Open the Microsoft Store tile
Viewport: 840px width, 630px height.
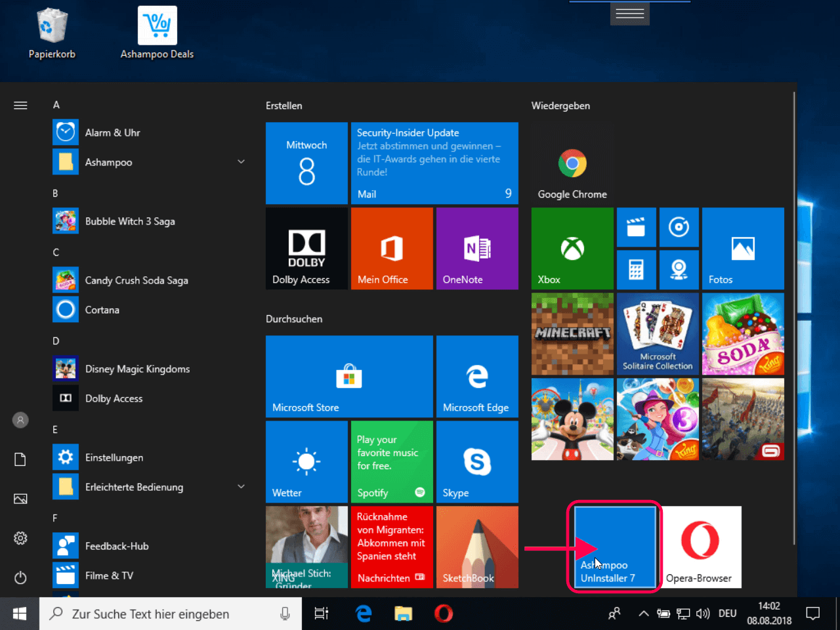(x=349, y=377)
